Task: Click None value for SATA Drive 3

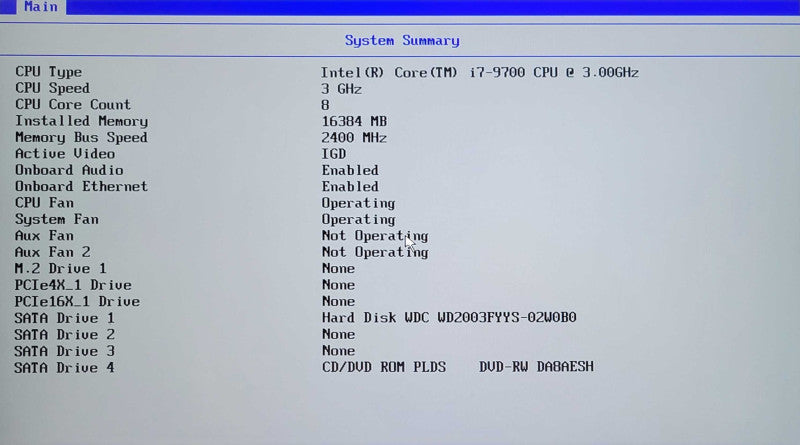Action: point(338,351)
